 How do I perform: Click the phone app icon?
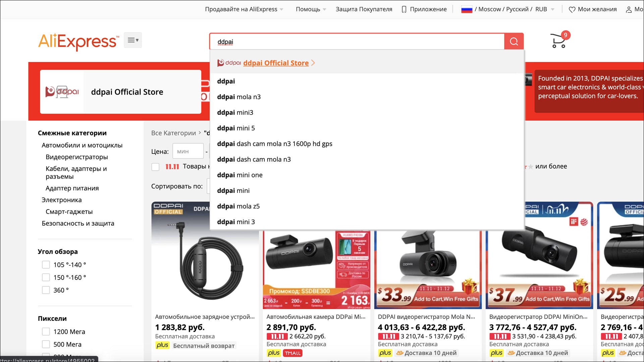click(x=404, y=9)
